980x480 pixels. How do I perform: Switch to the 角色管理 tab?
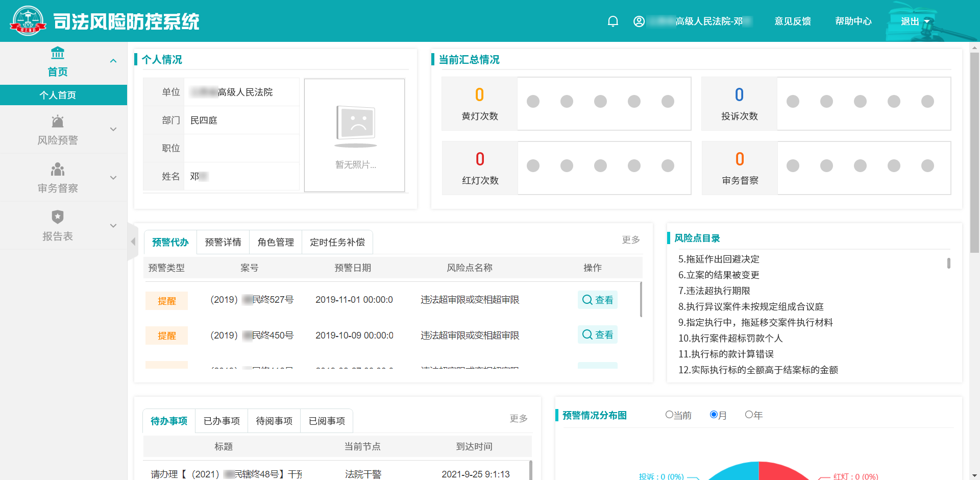[x=275, y=242]
